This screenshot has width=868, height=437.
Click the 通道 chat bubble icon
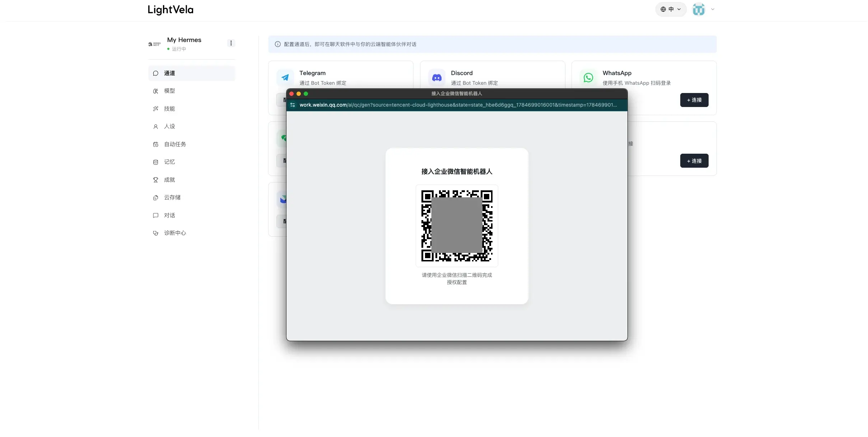pos(155,73)
